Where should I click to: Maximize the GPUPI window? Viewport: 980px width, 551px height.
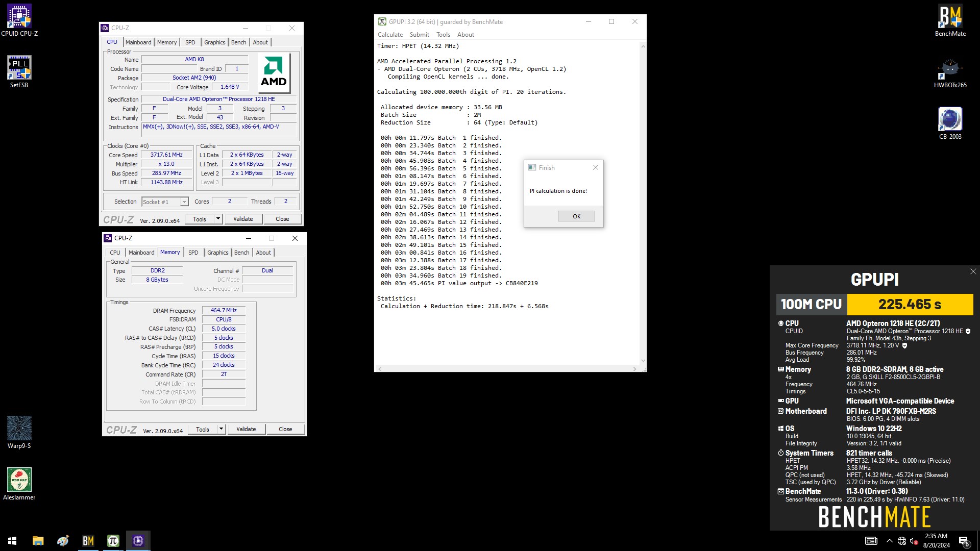coord(611,21)
